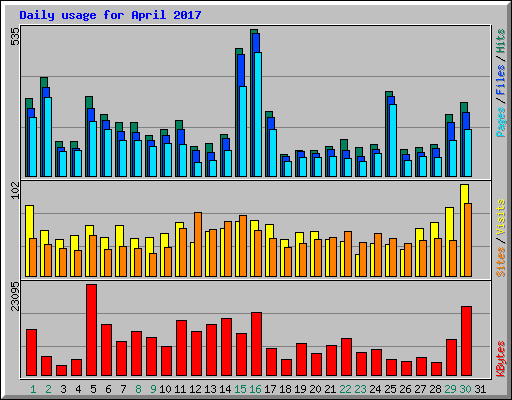Click day label 19 on the axis
512x400 pixels.
(x=300, y=389)
